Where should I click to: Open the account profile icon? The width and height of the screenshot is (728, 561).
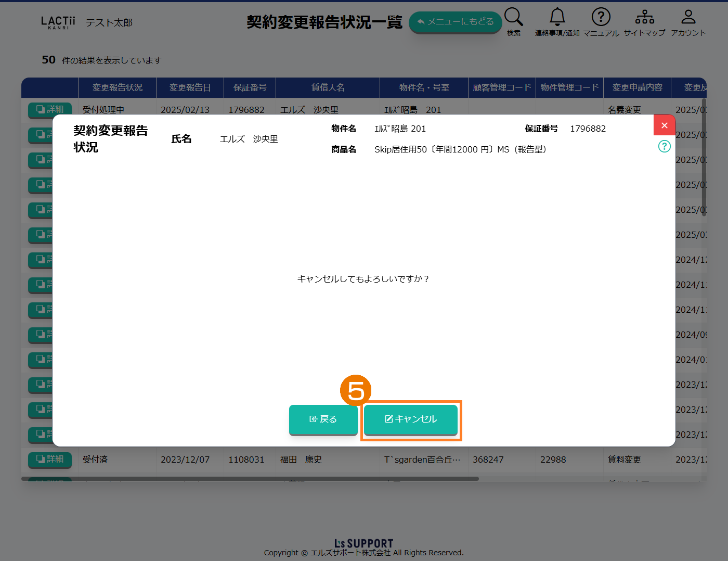coord(688,17)
